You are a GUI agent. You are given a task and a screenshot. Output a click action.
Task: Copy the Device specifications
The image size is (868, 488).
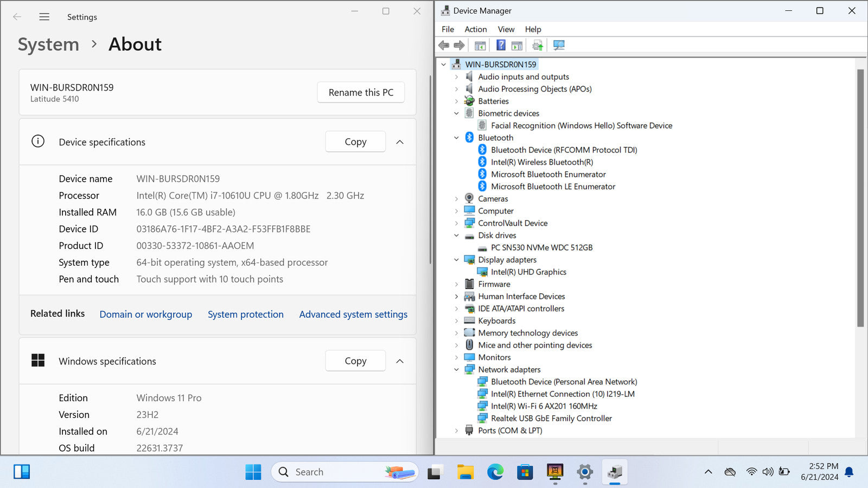(x=355, y=142)
